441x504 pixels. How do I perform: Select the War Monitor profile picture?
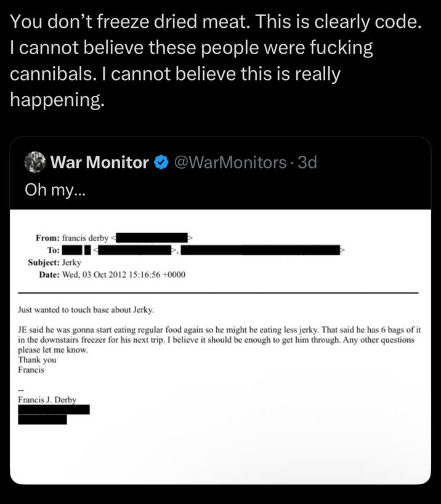(x=35, y=161)
